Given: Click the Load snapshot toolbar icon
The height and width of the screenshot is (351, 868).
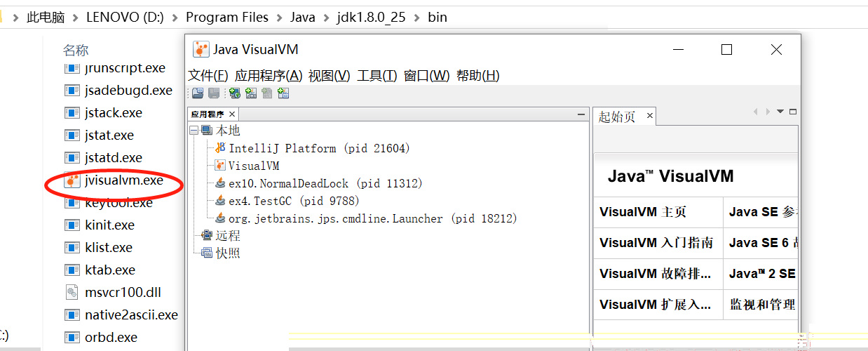Looking at the screenshot, I should pos(198,93).
